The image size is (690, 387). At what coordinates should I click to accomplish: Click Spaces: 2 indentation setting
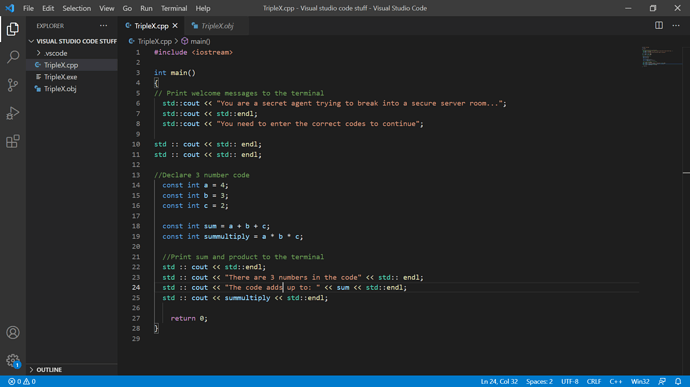tap(539, 381)
